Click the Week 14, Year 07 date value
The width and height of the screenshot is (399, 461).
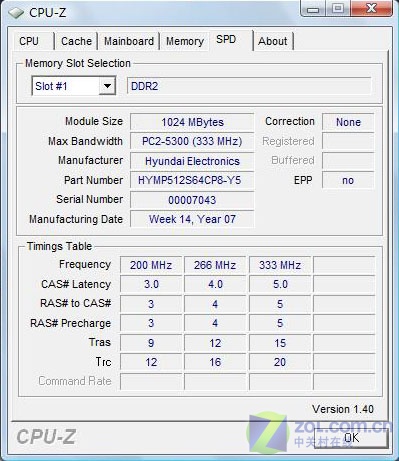click(192, 219)
